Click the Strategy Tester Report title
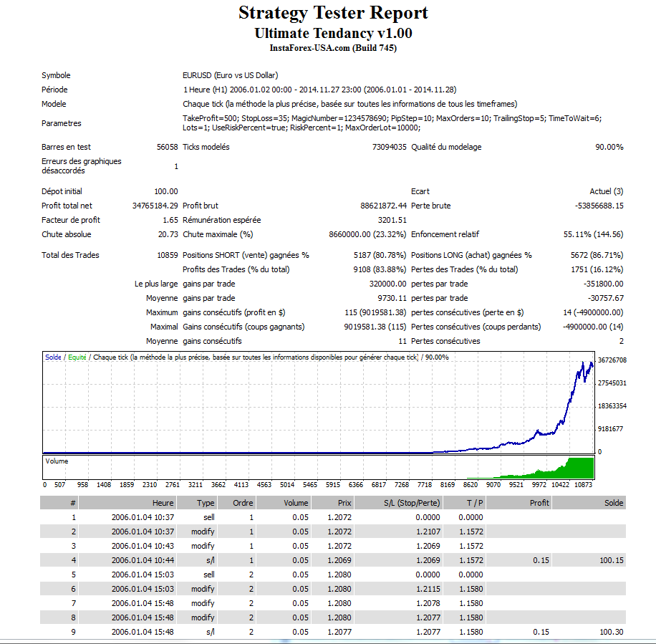 [x=333, y=13]
